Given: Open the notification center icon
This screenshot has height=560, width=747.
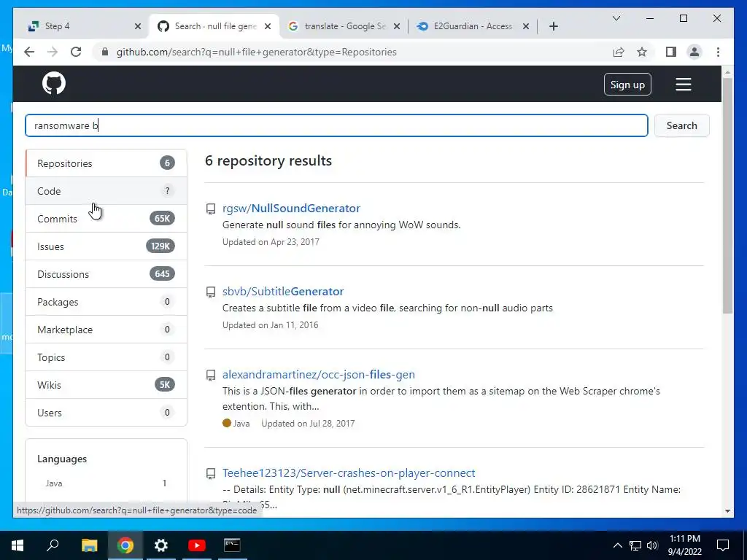Looking at the screenshot, I should pos(723,545).
